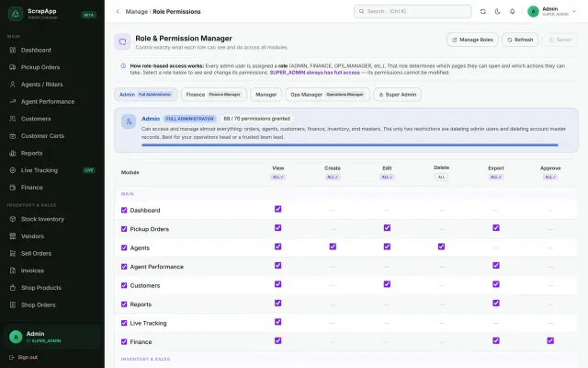Toggle the Agent Performance Export checkbox
The width and height of the screenshot is (588, 368).
pos(496,266)
